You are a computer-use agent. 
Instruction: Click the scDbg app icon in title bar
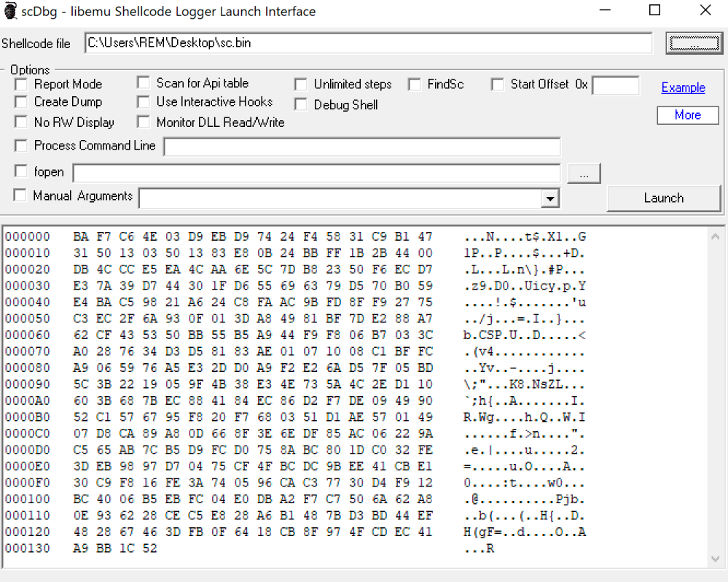tap(10, 11)
